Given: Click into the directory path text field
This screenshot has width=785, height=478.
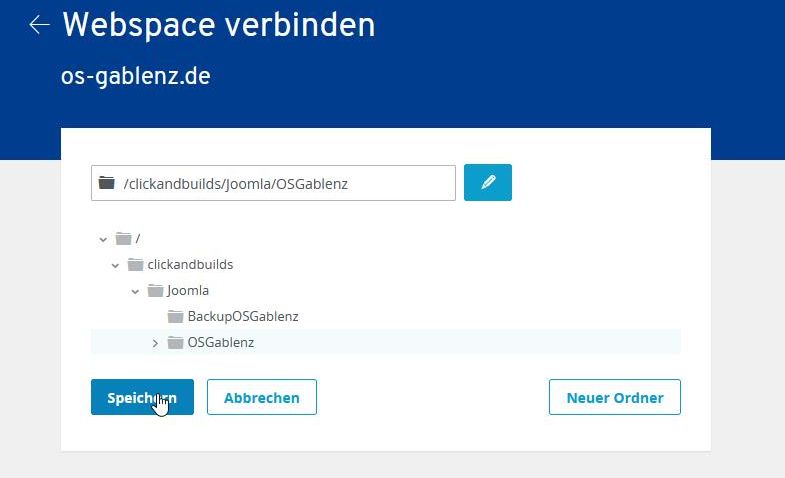Looking at the screenshot, I should [280, 183].
